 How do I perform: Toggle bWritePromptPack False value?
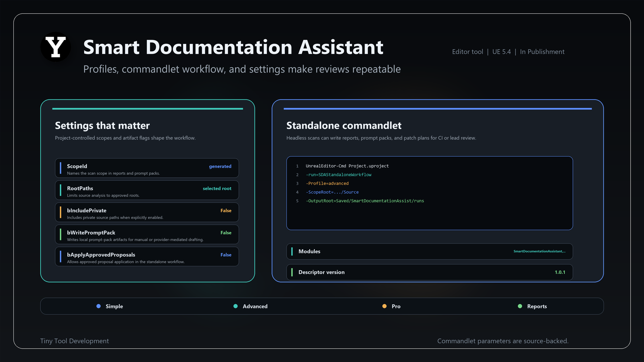pos(226,233)
